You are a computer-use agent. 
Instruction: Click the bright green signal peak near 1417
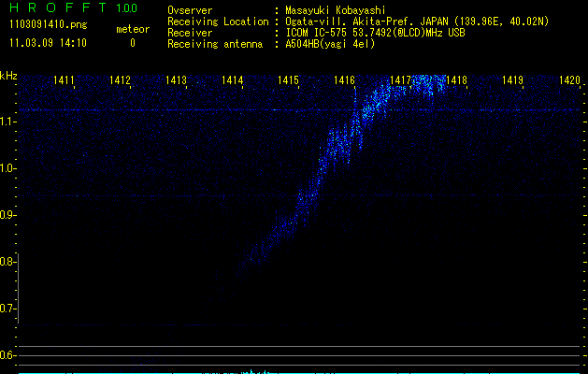(x=425, y=80)
